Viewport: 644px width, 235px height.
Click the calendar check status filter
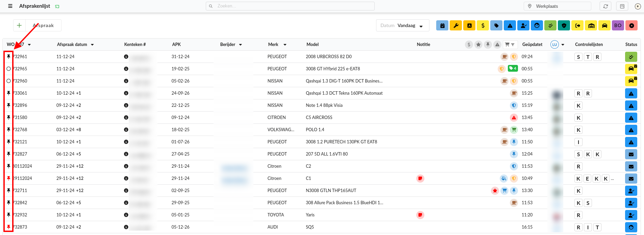[442, 25]
